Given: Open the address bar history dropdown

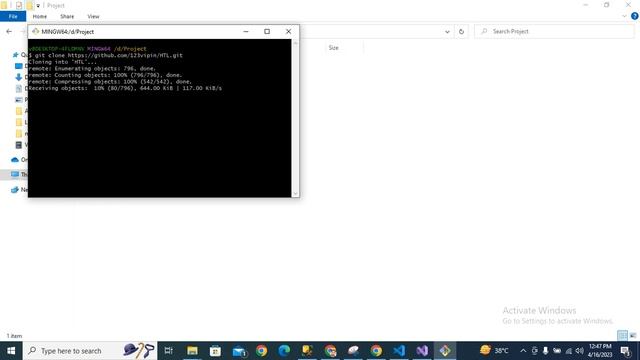Looking at the screenshot, I should (447, 31).
